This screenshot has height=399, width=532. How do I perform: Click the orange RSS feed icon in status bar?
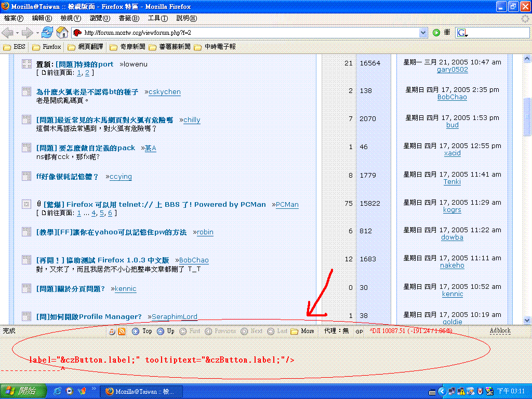(x=122, y=331)
